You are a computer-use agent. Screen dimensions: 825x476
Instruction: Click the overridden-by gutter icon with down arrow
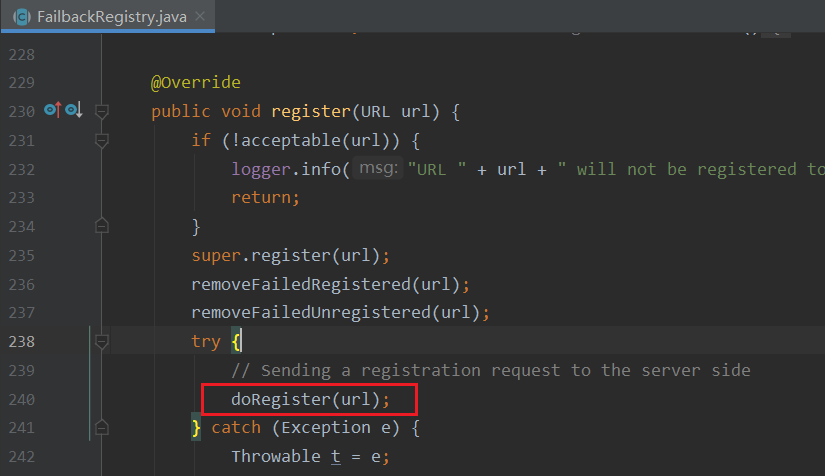pyautogui.click(x=73, y=111)
